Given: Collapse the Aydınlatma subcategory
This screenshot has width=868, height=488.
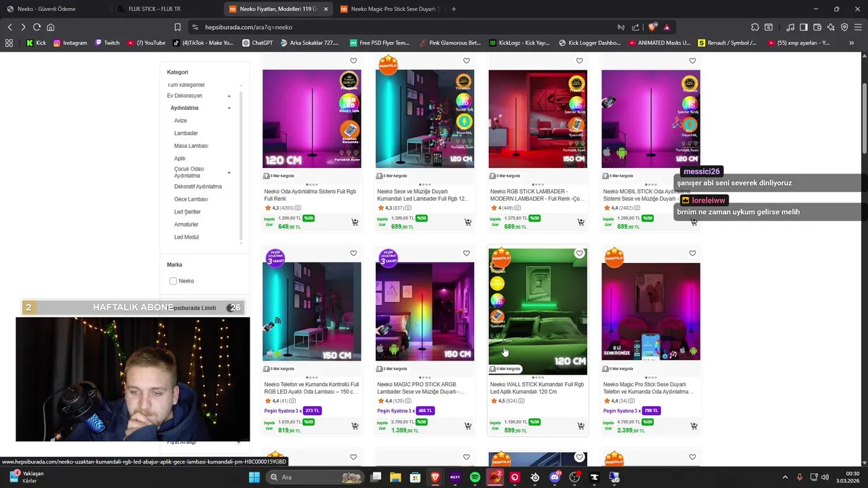Looking at the screenshot, I should 229,108.
